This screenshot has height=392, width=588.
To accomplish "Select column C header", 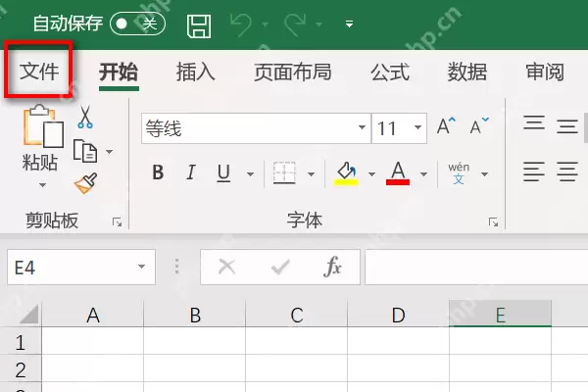I will [x=297, y=315].
